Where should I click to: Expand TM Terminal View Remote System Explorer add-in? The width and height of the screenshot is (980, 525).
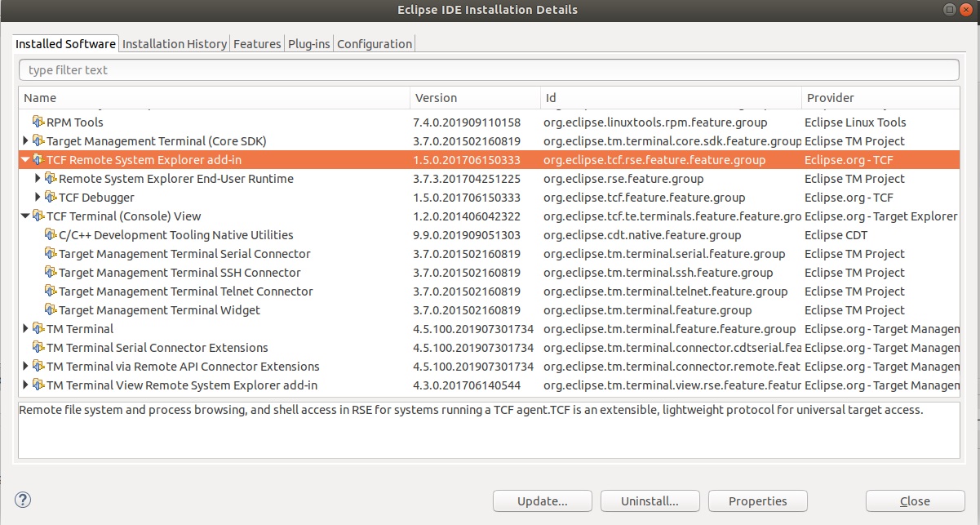(26, 385)
